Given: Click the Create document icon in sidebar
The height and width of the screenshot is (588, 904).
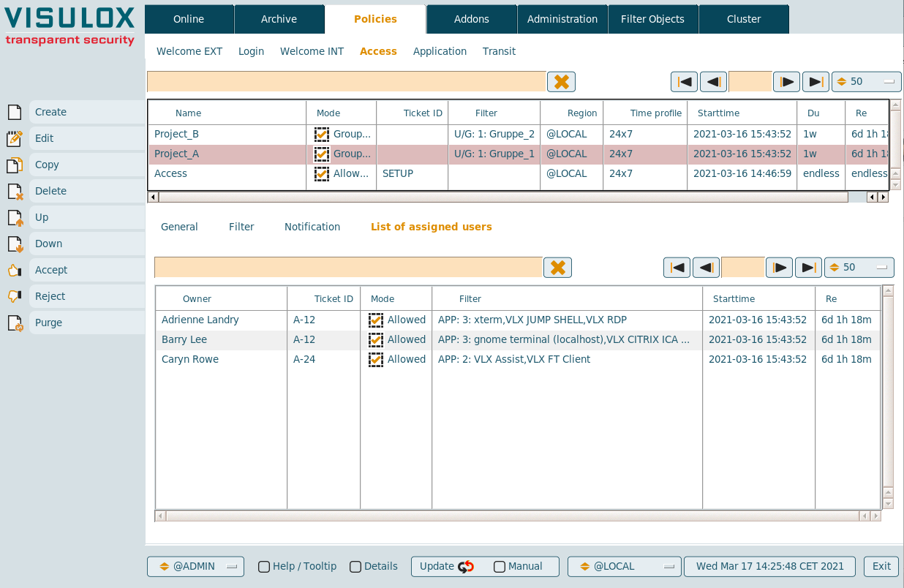Looking at the screenshot, I should pyautogui.click(x=14, y=112).
